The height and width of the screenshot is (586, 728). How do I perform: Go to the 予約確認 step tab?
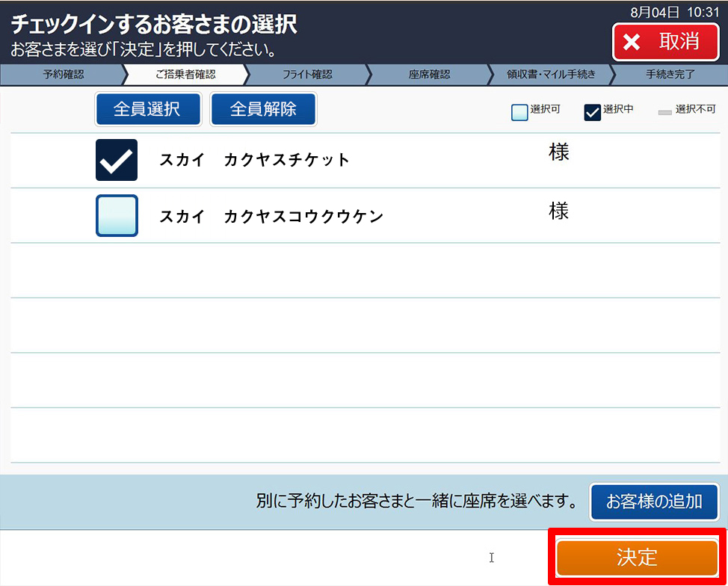[63, 75]
